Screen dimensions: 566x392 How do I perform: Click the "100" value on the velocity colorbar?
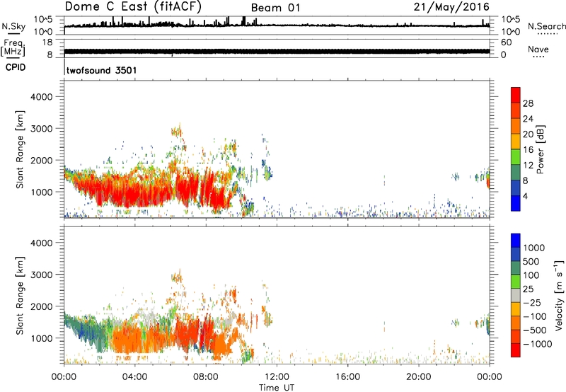(x=531, y=275)
